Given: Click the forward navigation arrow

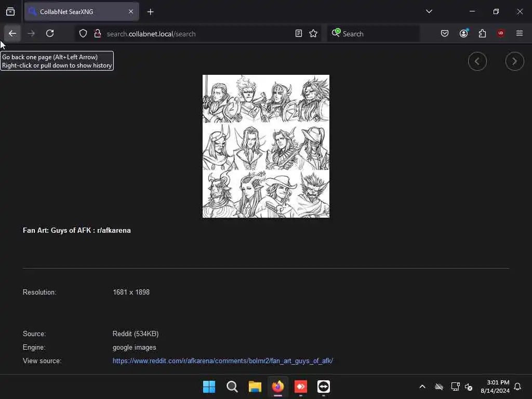Looking at the screenshot, I should point(31,34).
